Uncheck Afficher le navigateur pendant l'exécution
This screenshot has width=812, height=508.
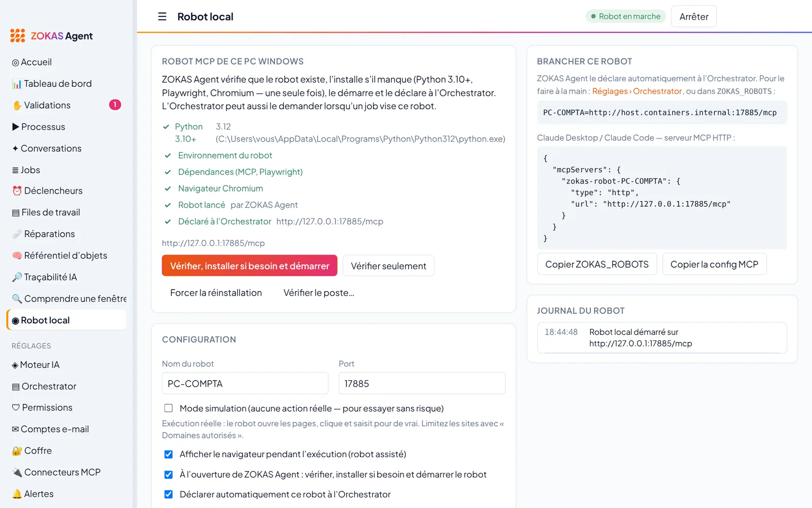click(x=168, y=454)
